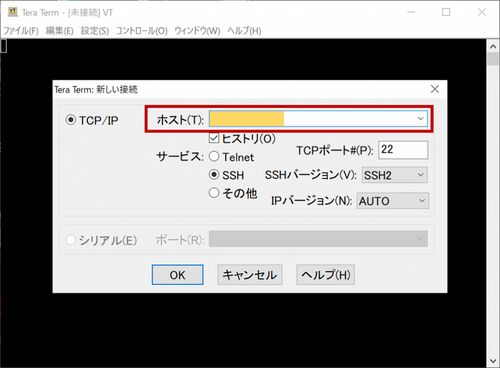The width and height of the screenshot is (500, 368).
Task: Expand the ホスト(T) host history dropdown
Action: pos(420,119)
